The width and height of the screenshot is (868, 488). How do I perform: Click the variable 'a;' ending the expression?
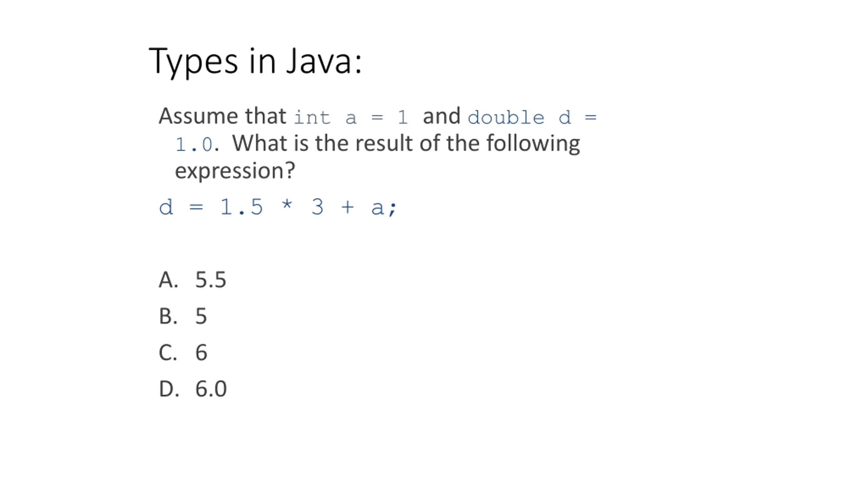click(384, 207)
